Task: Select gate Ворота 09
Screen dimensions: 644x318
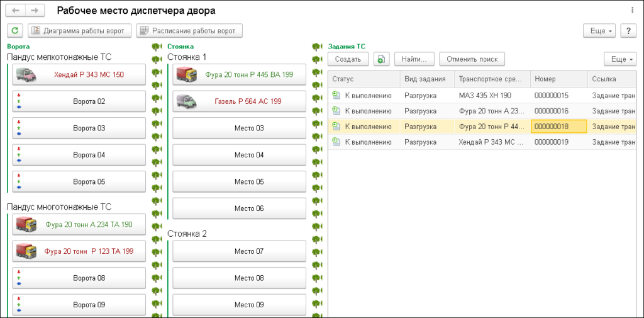Action: coord(79,305)
